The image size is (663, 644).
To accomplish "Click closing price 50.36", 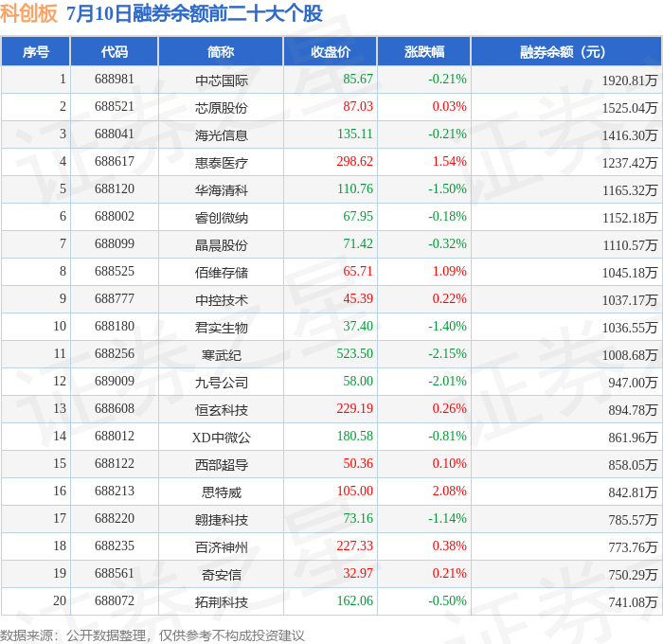I will click(x=358, y=463).
